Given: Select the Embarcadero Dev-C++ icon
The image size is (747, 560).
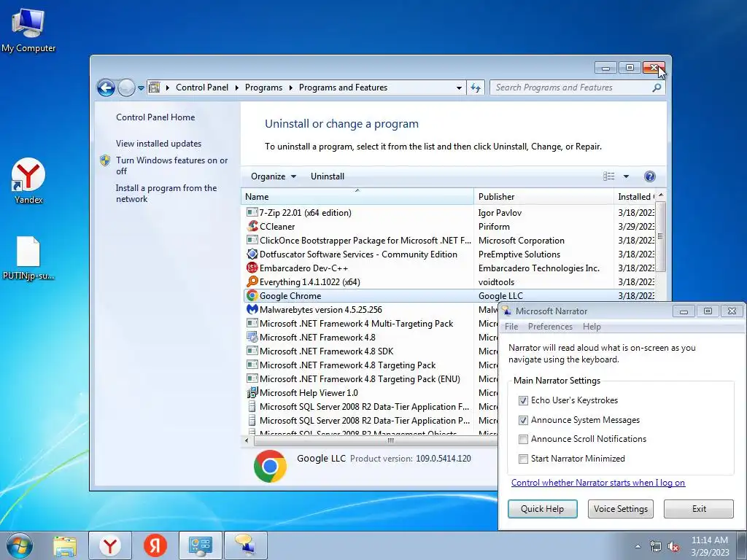Looking at the screenshot, I should [252, 268].
